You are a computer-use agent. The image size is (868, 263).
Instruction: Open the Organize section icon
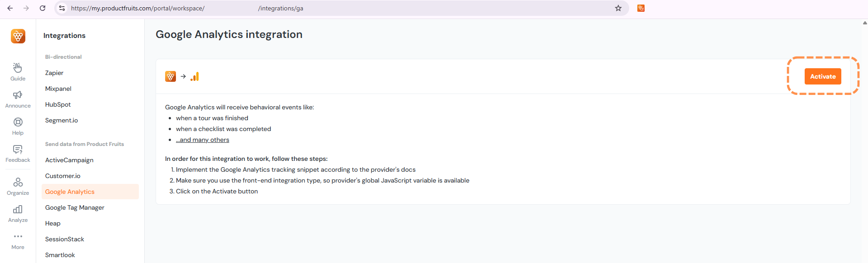[18, 183]
